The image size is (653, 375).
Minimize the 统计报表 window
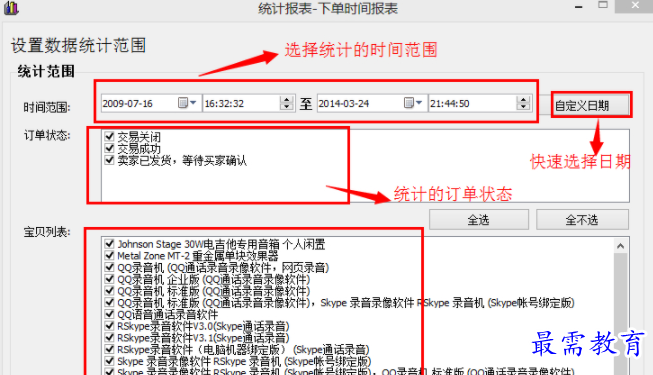tap(579, 7)
